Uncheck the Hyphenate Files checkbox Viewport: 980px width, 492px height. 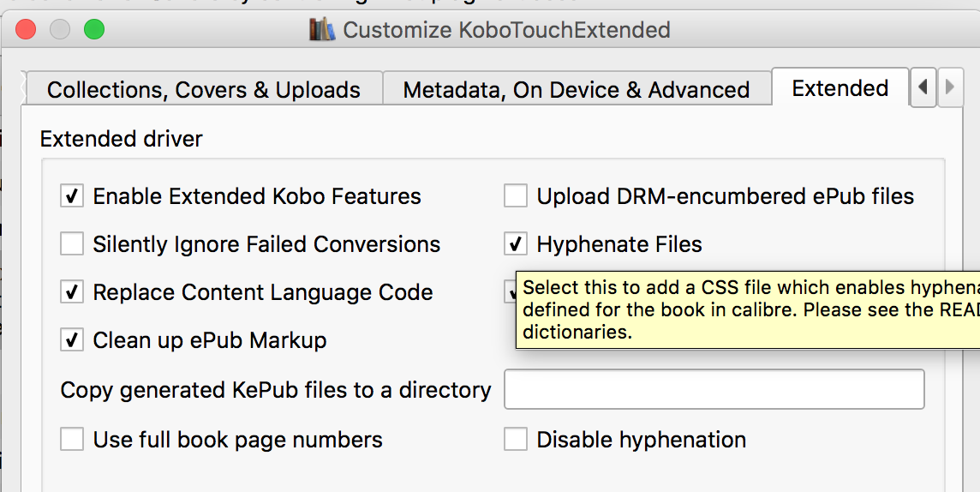point(516,244)
